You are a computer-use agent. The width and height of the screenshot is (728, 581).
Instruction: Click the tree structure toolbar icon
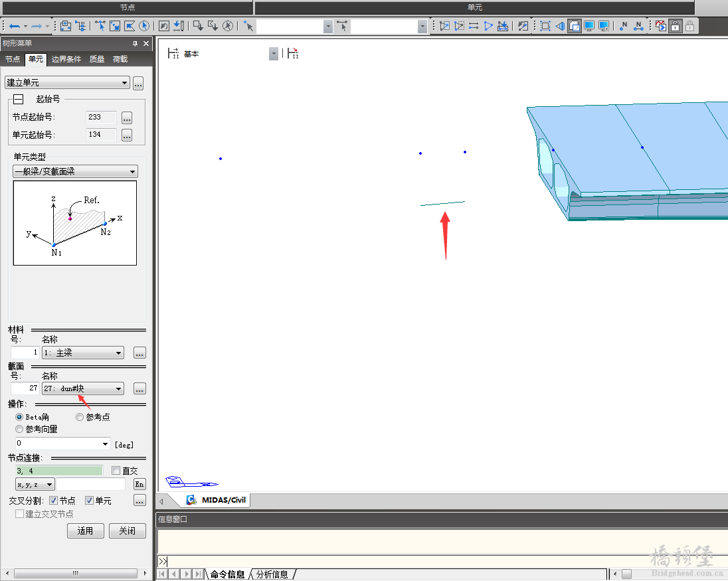coord(80,26)
